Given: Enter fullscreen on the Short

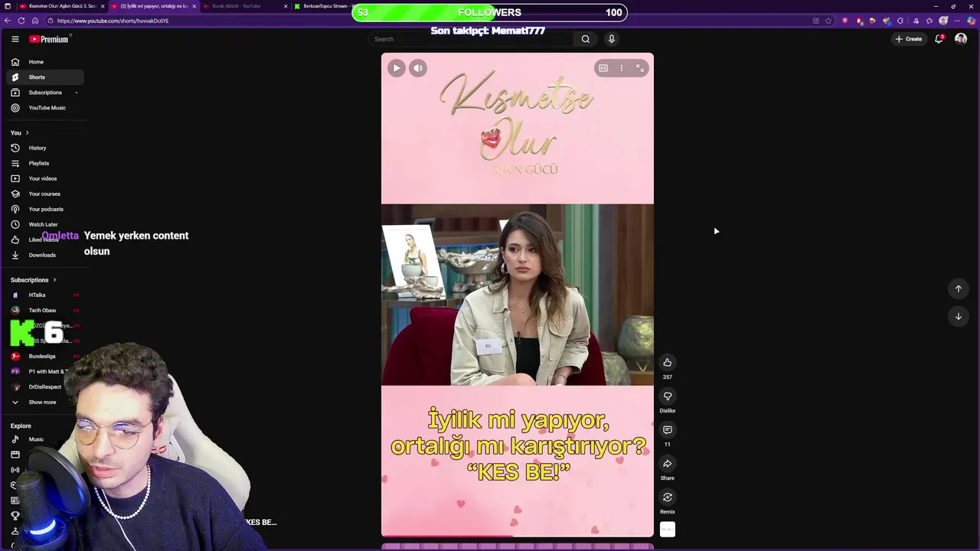Looking at the screenshot, I should tap(640, 68).
